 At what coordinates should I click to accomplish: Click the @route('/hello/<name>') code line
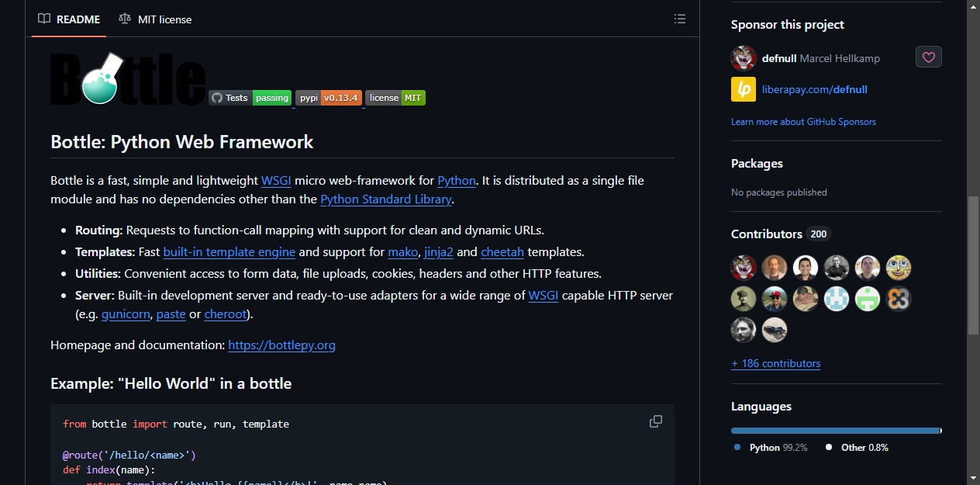[129, 455]
